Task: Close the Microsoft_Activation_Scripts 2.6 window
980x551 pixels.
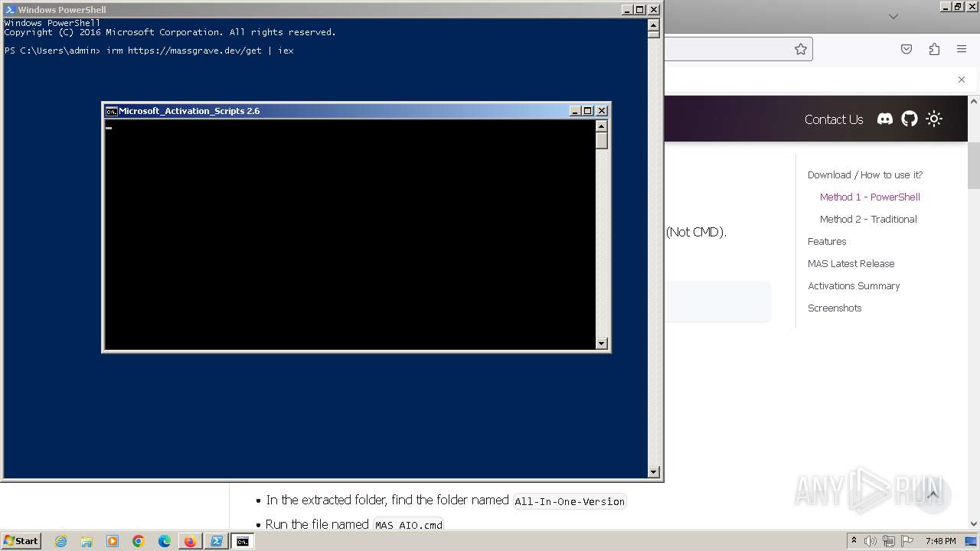Action: point(602,111)
